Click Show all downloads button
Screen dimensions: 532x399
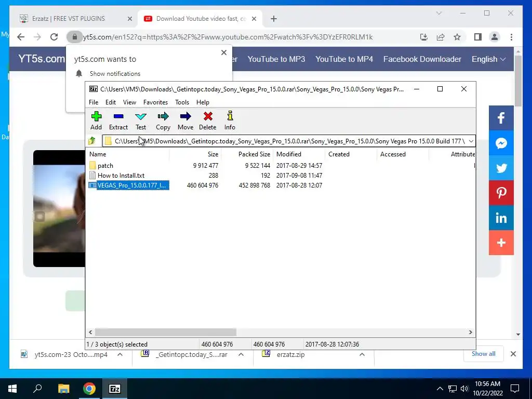click(484, 354)
